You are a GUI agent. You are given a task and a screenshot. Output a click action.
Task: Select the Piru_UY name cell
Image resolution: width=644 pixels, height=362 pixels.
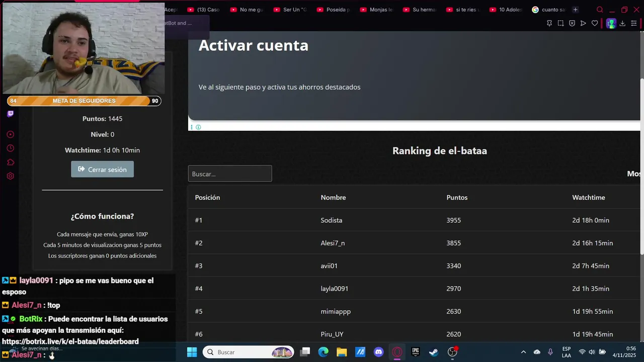332,334
